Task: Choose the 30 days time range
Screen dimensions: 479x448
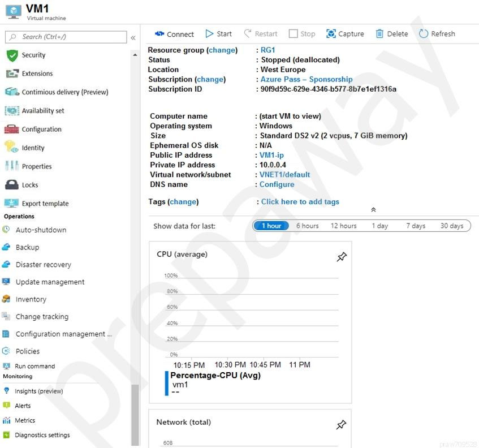Action: coord(451,226)
